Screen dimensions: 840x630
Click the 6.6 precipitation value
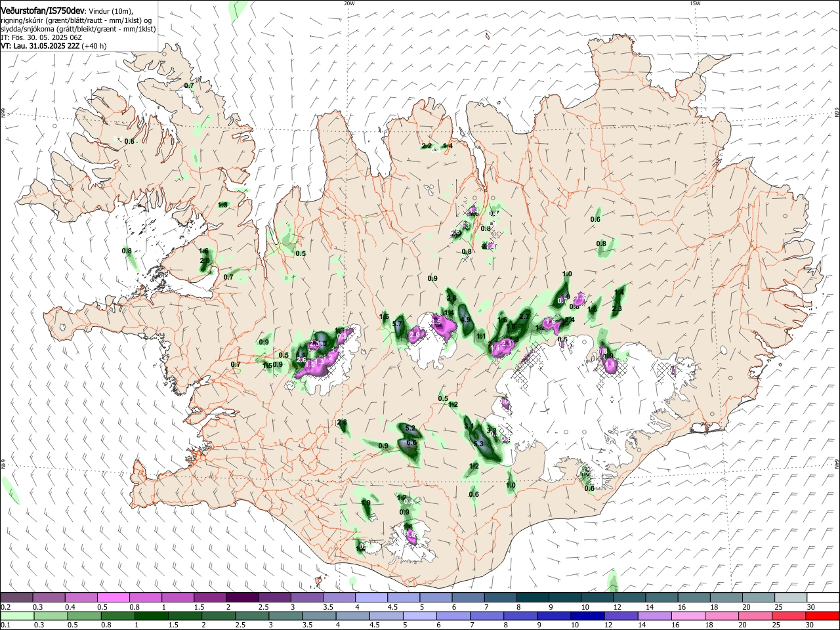tap(412, 443)
